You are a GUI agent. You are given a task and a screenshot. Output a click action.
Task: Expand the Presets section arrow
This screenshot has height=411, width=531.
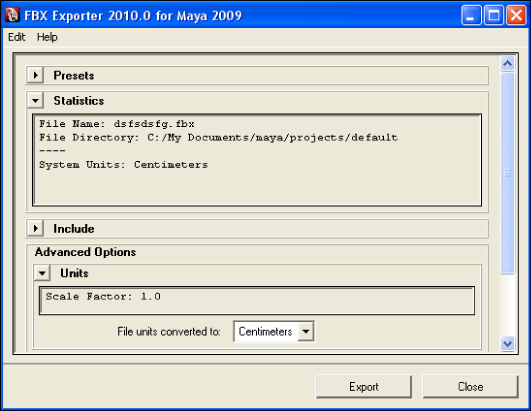(36, 75)
